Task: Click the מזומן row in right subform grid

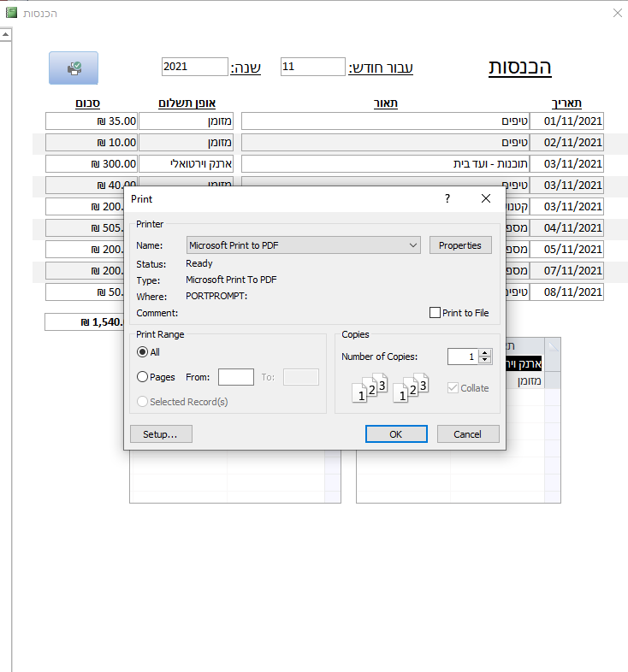Action: (525, 380)
